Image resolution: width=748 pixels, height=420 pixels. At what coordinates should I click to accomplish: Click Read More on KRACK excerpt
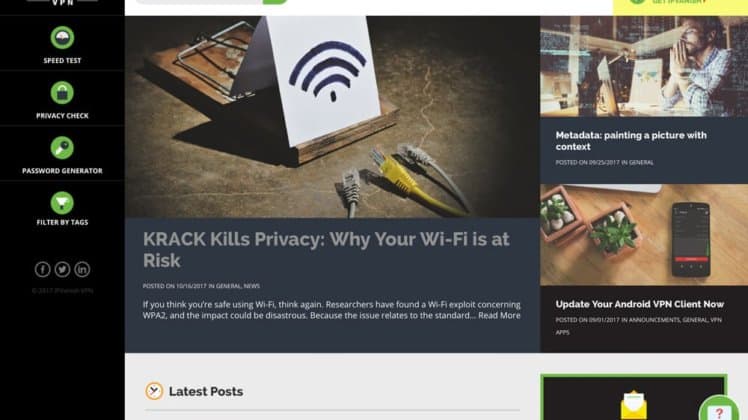(x=499, y=315)
